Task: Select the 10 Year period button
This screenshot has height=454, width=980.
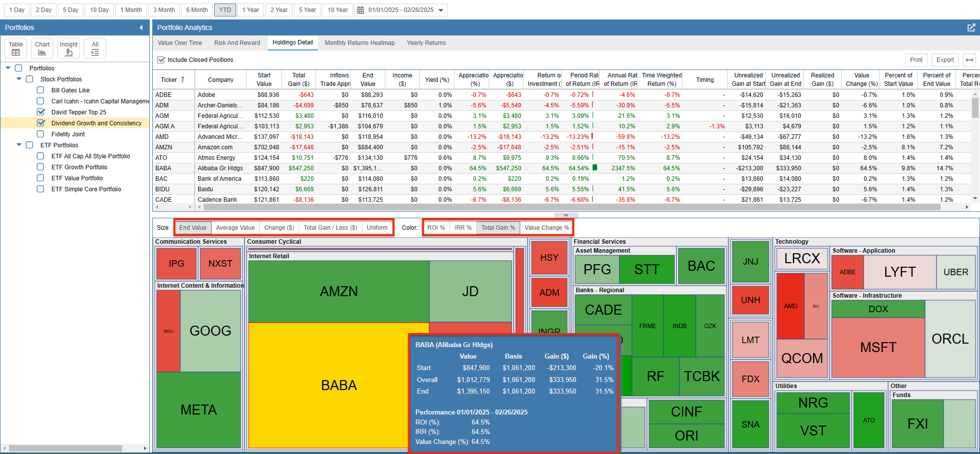Action: coord(337,10)
